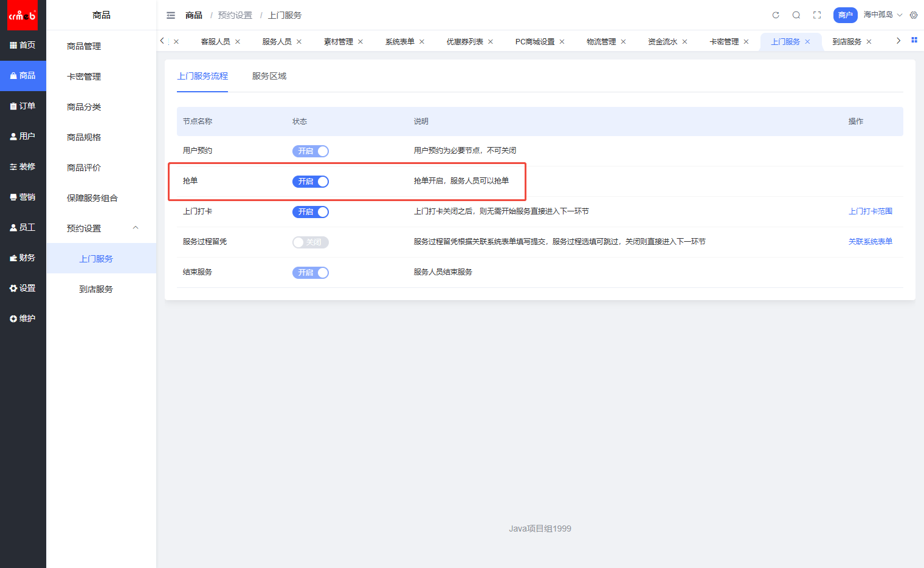
Task: Enable the 服务过程留凭 switch
Action: (x=311, y=242)
